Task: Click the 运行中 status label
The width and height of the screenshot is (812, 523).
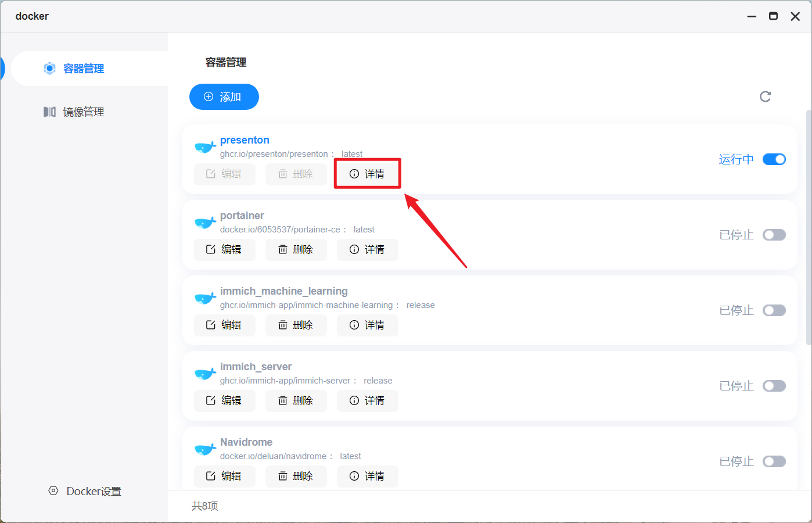Action: 736,159
